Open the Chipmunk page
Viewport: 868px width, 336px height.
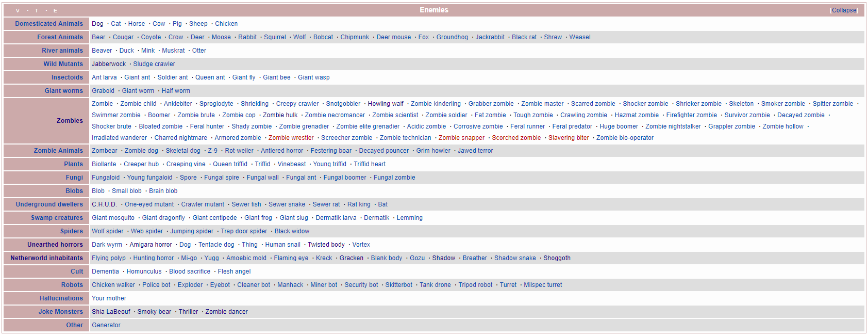[355, 37]
